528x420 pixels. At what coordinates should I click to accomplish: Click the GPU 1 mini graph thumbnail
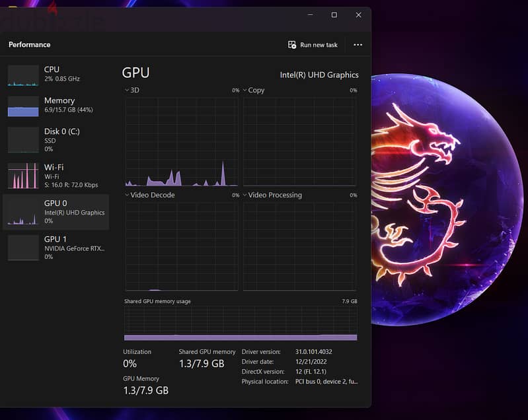[23, 248]
